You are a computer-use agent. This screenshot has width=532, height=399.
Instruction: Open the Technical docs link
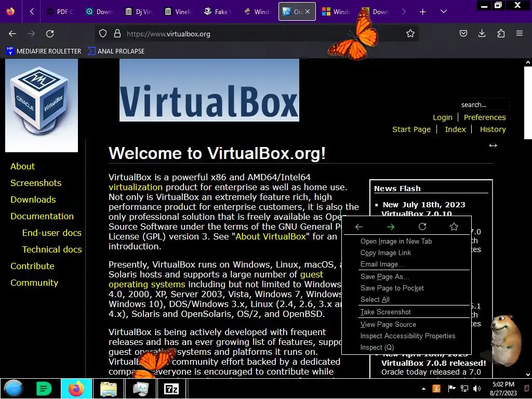click(x=52, y=249)
